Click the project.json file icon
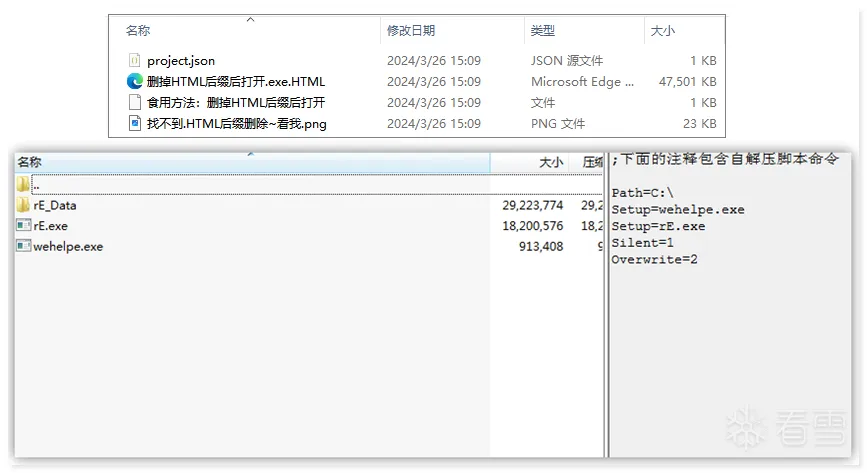This screenshot has height=473, width=867. pos(134,61)
